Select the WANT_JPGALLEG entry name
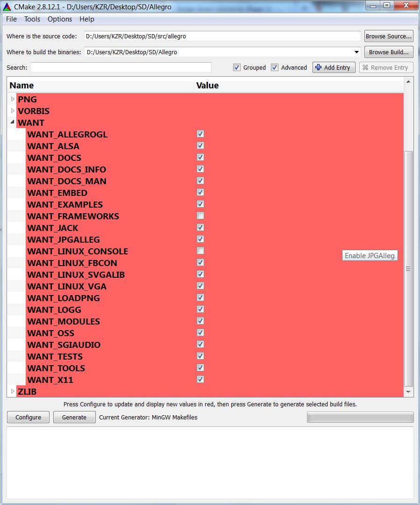 click(x=64, y=239)
